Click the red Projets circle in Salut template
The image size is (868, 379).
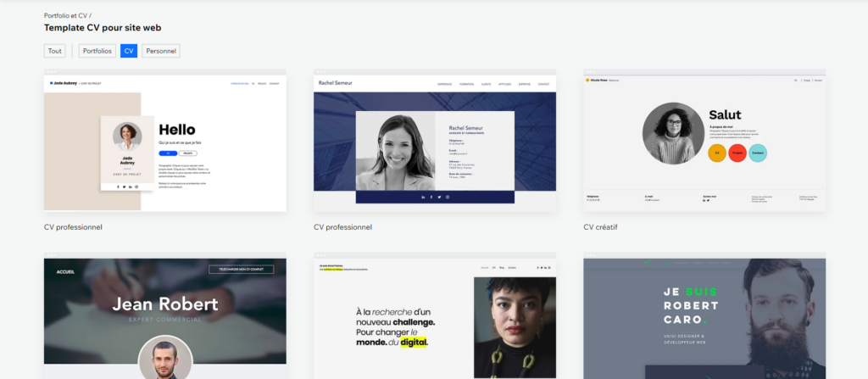[x=737, y=153]
